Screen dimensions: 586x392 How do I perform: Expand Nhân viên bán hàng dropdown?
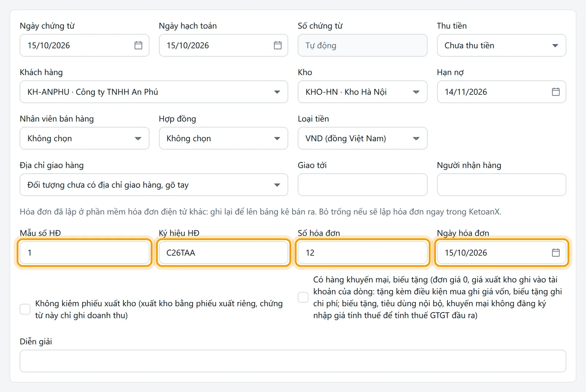coord(85,138)
